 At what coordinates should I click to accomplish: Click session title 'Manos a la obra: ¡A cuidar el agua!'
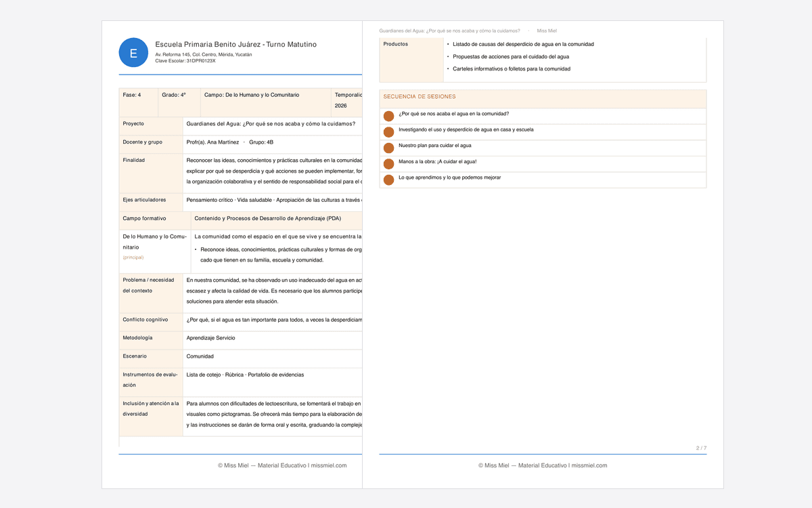coord(438,161)
